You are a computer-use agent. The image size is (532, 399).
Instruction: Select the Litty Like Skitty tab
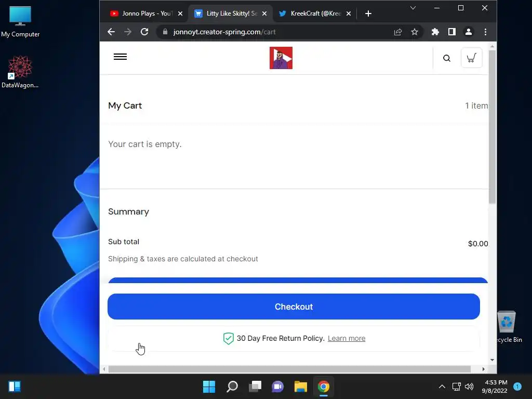coord(230,14)
